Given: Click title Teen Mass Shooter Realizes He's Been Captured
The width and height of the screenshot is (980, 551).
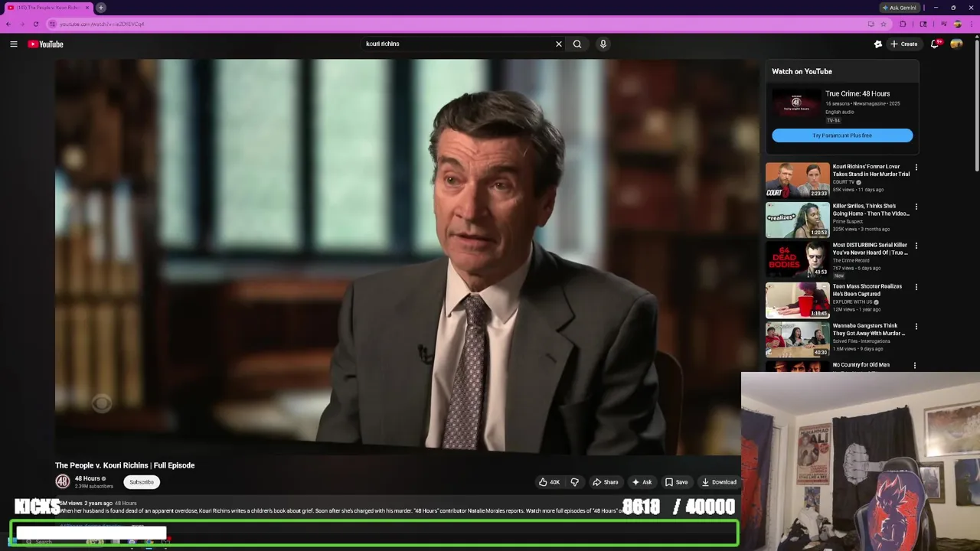Looking at the screenshot, I should coord(867,290).
